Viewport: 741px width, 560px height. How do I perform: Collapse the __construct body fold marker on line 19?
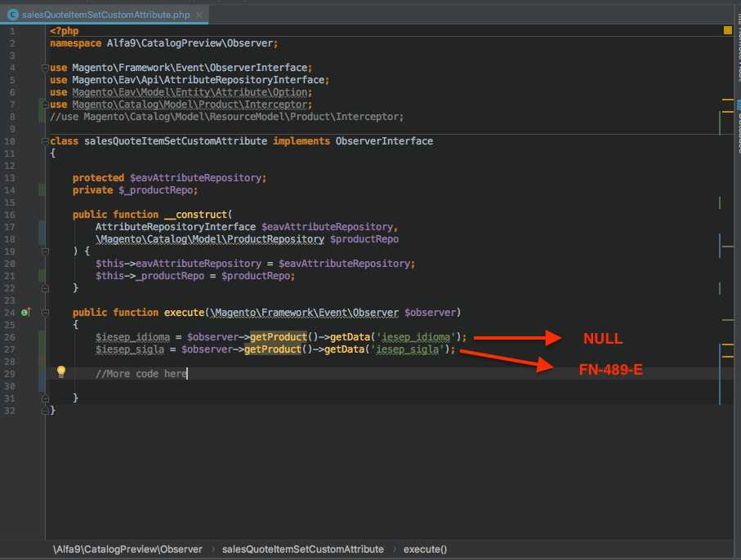coord(44,251)
